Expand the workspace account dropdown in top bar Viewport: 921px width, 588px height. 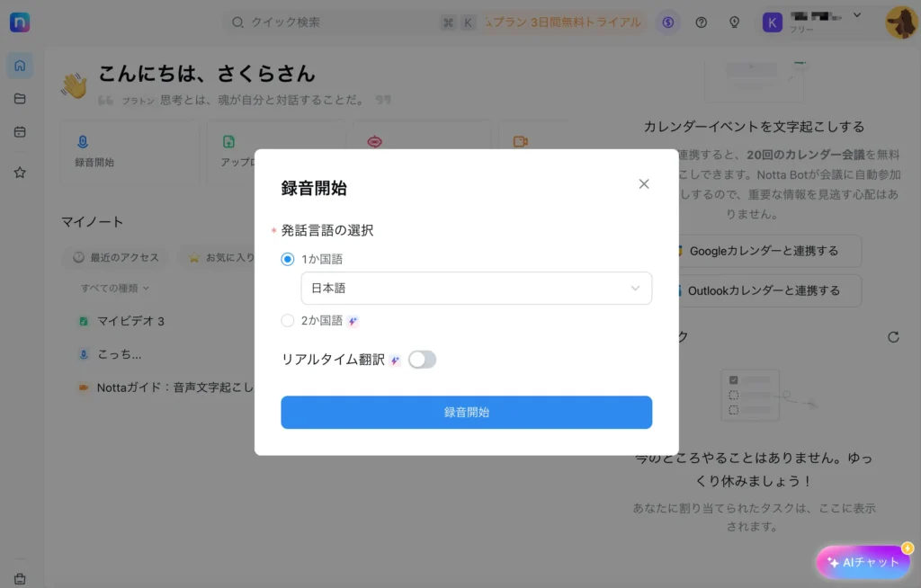coord(855,16)
